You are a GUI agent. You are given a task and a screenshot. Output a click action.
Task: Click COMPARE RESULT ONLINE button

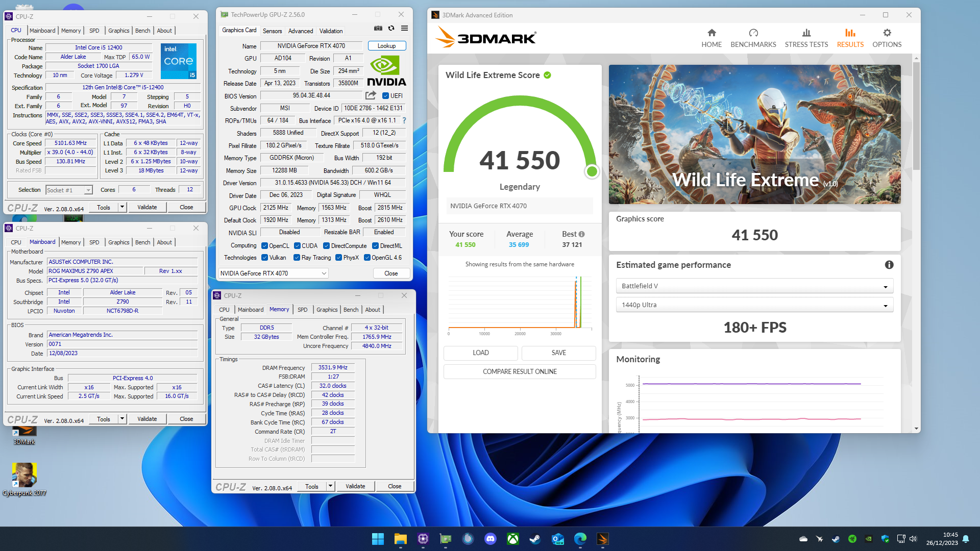pyautogui.click(x=520, y=372)
